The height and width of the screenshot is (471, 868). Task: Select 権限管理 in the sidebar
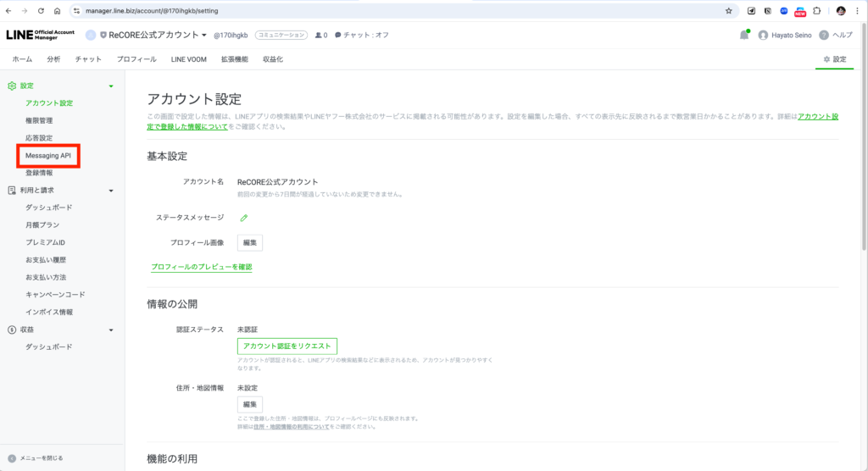39,120
